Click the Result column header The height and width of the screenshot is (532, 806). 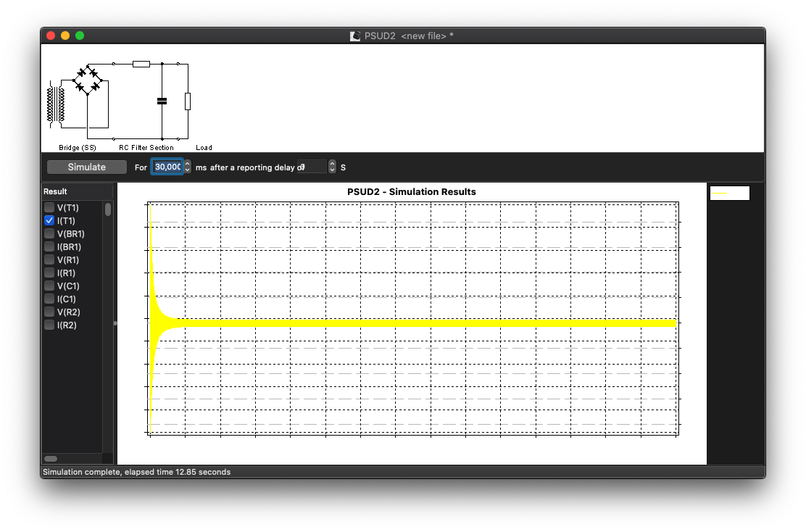[x=77, y=191]
